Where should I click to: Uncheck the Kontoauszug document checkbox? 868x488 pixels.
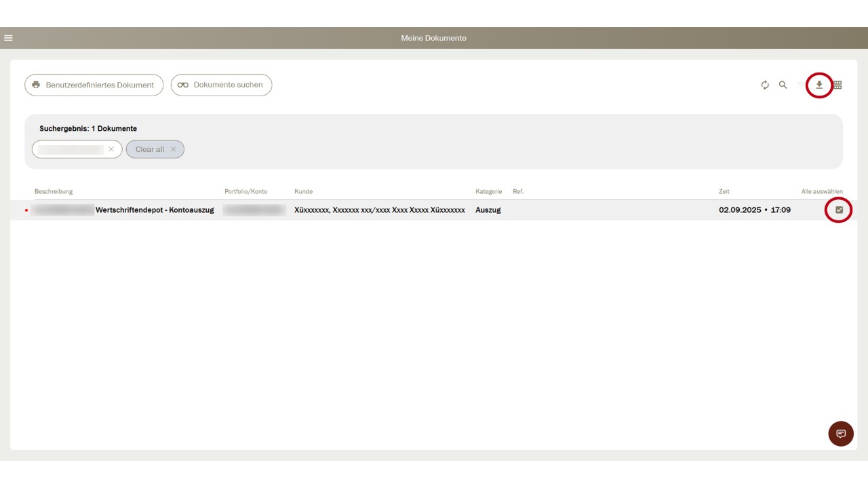(x=839, y=210)
